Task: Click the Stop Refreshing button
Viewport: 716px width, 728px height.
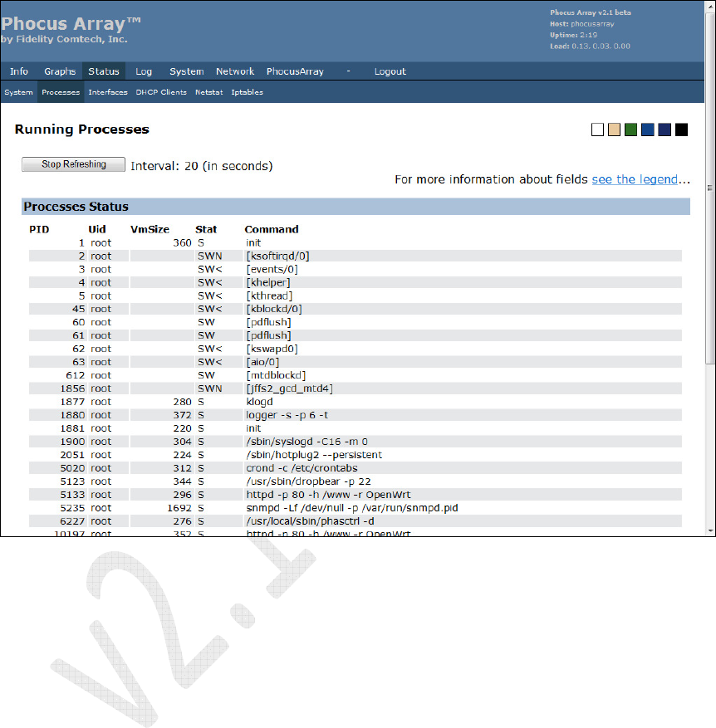Action: 73,164
